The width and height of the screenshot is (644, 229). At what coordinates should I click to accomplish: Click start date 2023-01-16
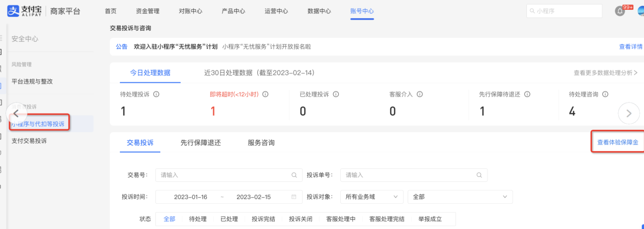tap(190, 197)
